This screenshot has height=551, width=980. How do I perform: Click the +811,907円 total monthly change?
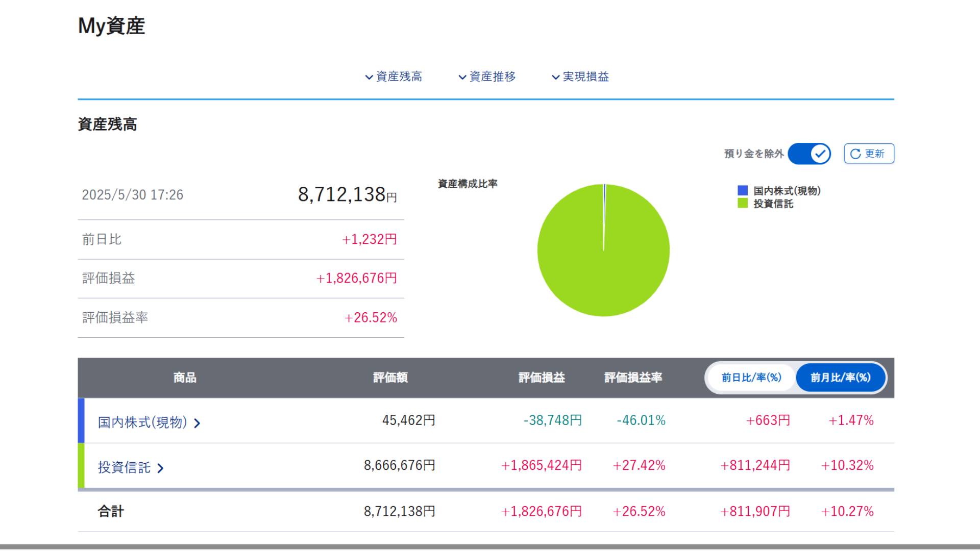[755, 511]
